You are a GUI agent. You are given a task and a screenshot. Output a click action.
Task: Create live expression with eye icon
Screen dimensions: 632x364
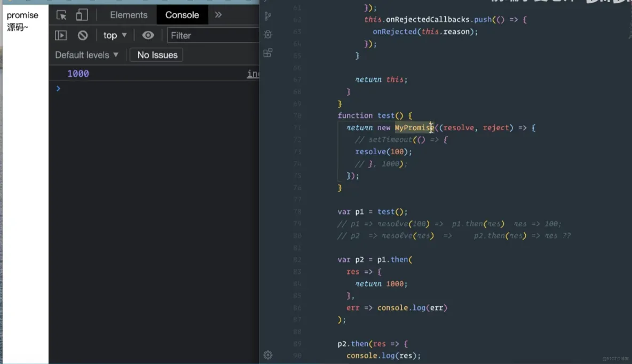(148, 35)
